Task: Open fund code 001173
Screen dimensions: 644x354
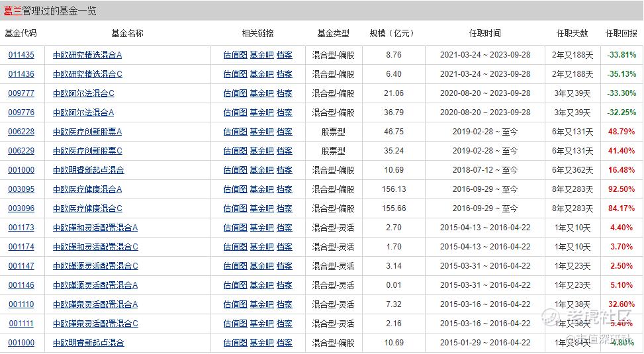Action: (x=21, y=228)
